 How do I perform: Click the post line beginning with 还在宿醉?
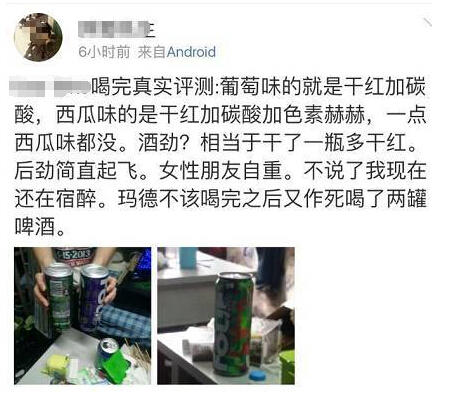pyautogui.click(x=220, y=199)
